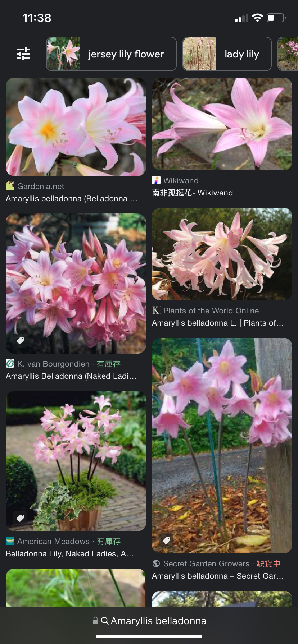Tap the magnifier icon in address bar

105,621
